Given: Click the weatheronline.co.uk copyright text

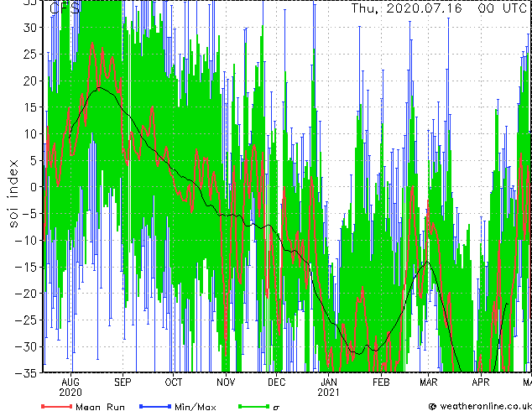Looking at the screenshot, I should pos(480,406).
